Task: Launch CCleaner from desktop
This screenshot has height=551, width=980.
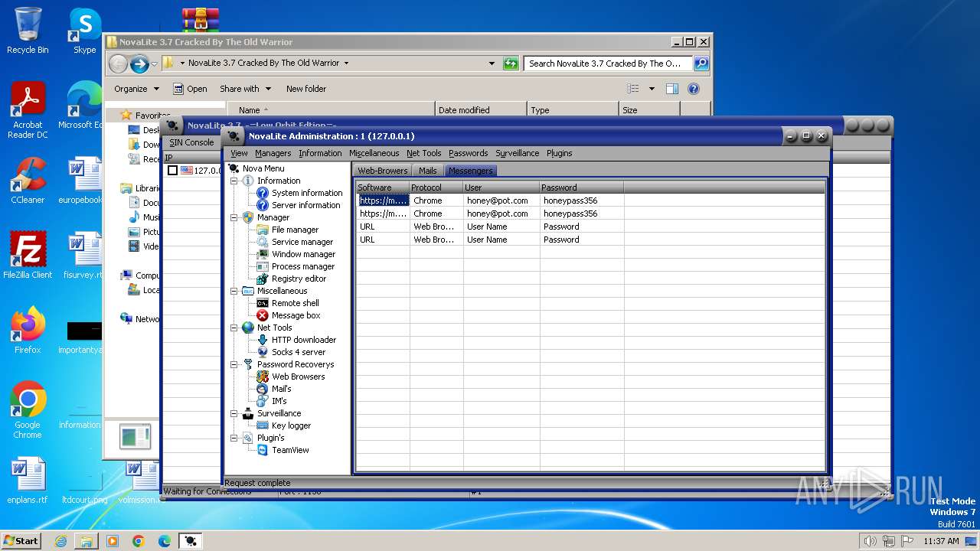Action: click(x=28, y=181)
